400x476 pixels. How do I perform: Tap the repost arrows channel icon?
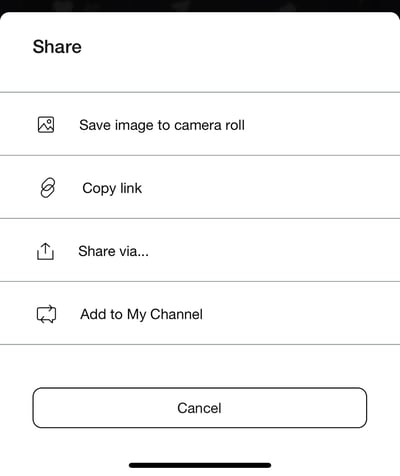point(46,314)
